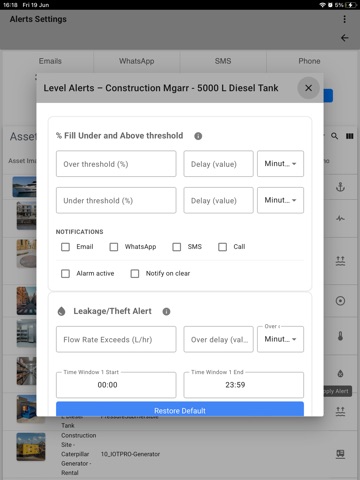This screenshot has height=480, width=360.
Task: Click the Restore Default button
Action: click(180, 409)
